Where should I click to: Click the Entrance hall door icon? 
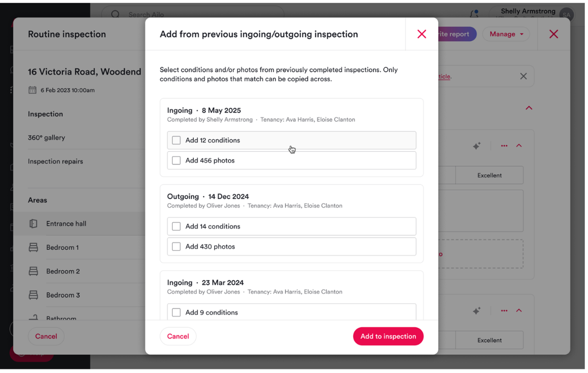tap(33, 224)
